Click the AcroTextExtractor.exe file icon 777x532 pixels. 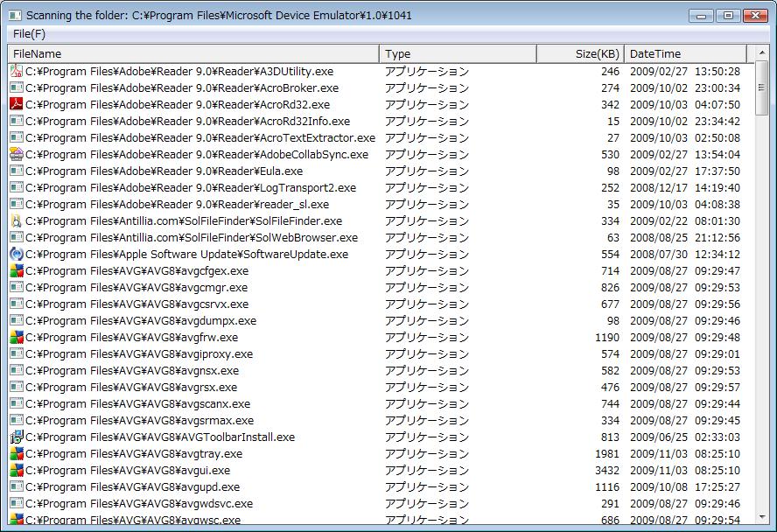(17, 137)
